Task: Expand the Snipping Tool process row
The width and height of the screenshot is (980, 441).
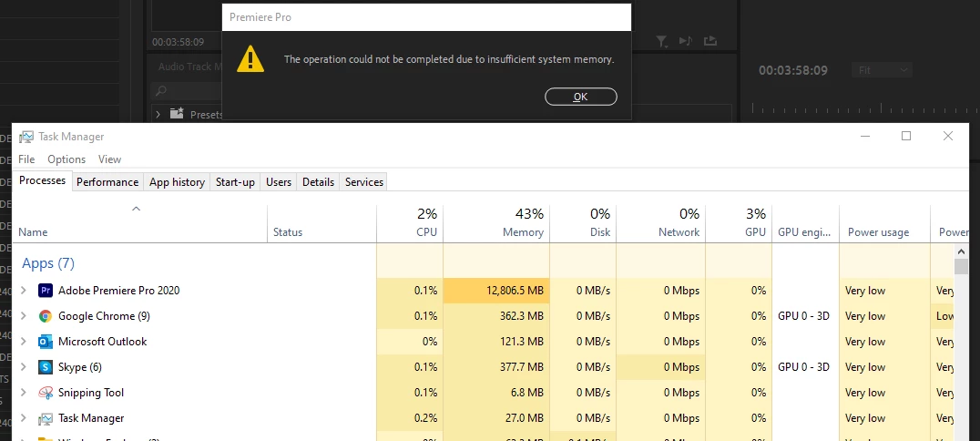Action: click(24, 392)
